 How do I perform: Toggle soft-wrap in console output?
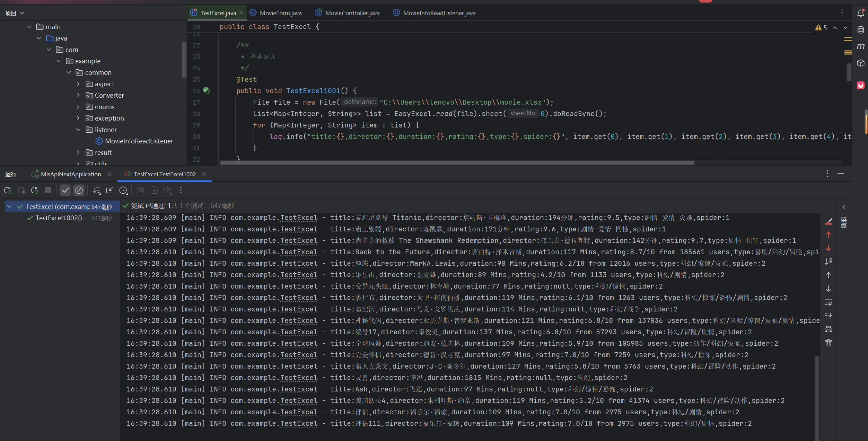(828, 302)
